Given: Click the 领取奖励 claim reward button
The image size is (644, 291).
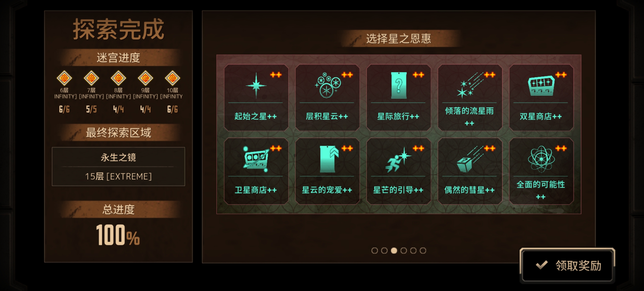Looking at the screenshot, I should point(568,265).
